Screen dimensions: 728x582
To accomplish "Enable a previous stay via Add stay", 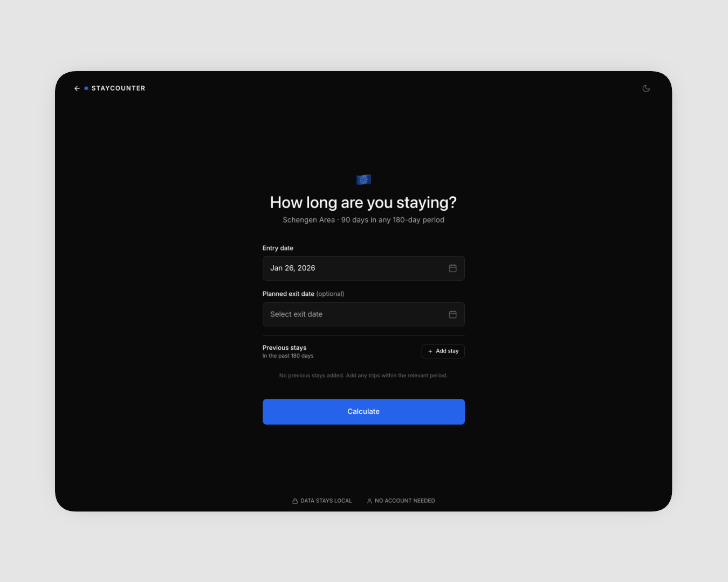I will point(443,351).
